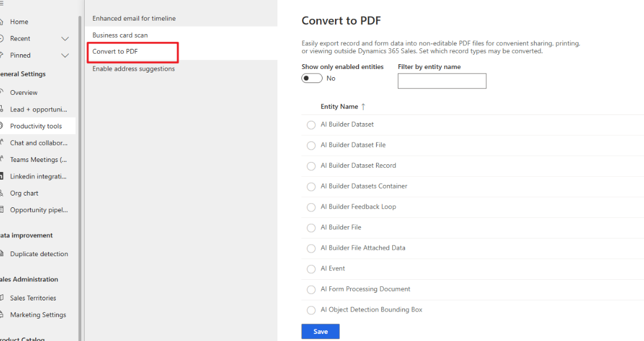Open Duplicate detection settings
Screen dimensions: 644x341
(39, 254)
